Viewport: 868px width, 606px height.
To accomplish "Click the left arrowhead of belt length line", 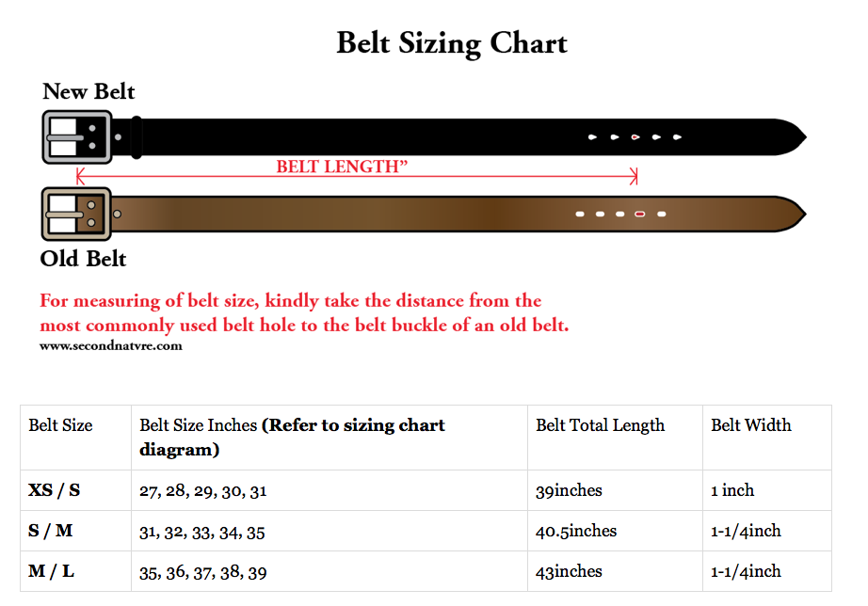I will pyautogui.click(x=80, y=177).
